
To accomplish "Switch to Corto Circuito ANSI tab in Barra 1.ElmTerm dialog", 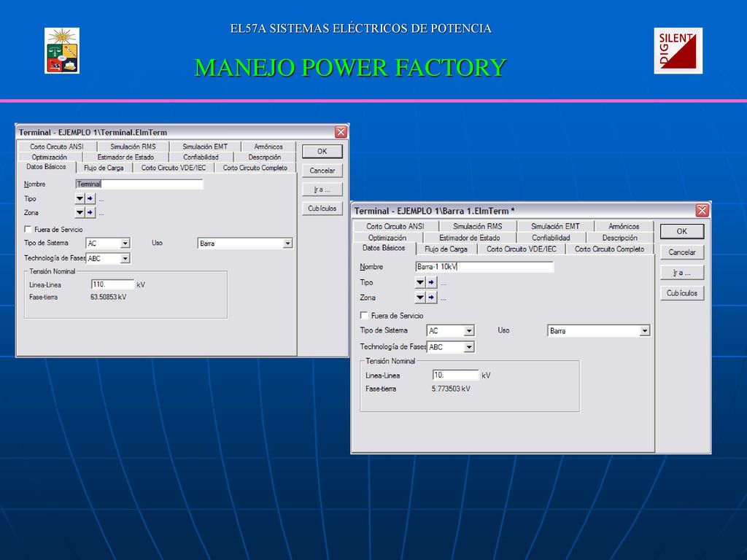I will (x=395, y=226).
